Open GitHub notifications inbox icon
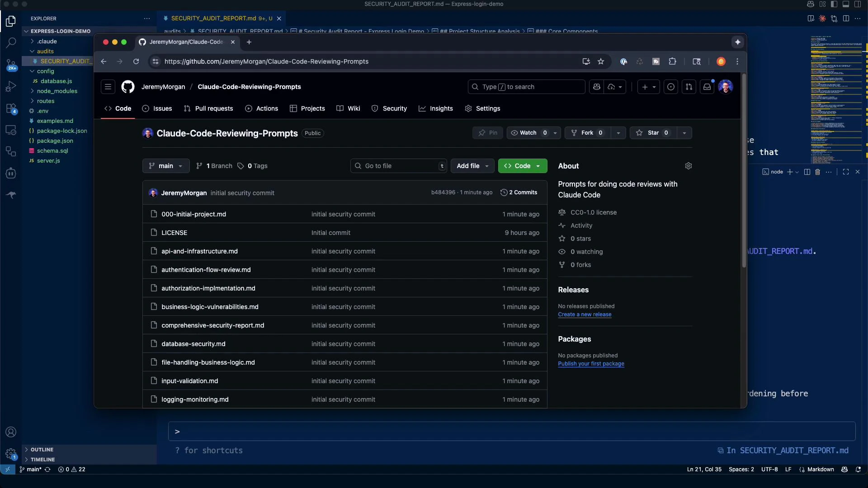This screenshot has height=488, width=868. click(707, 87)
